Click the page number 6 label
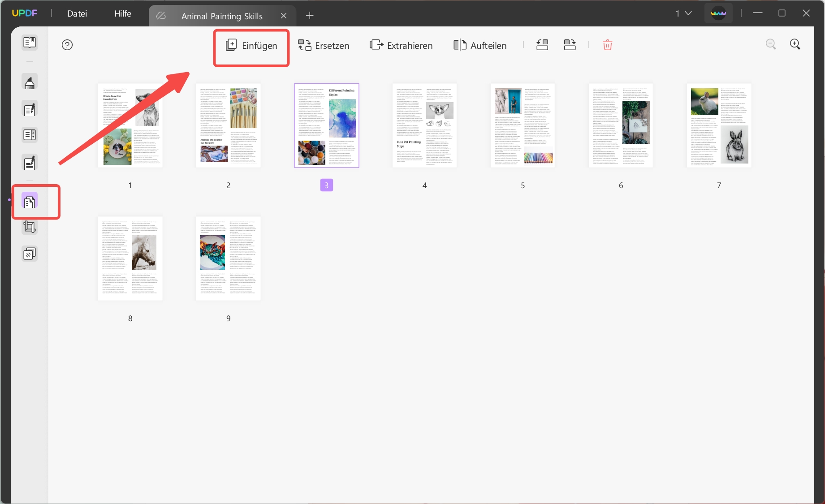 click(621, 185)
